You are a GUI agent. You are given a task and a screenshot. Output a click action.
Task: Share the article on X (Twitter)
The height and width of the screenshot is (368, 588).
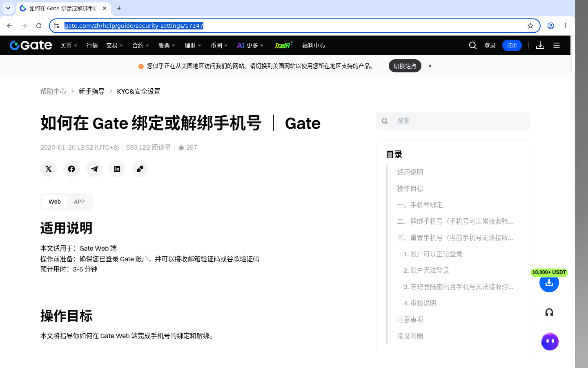pos(49,169)
